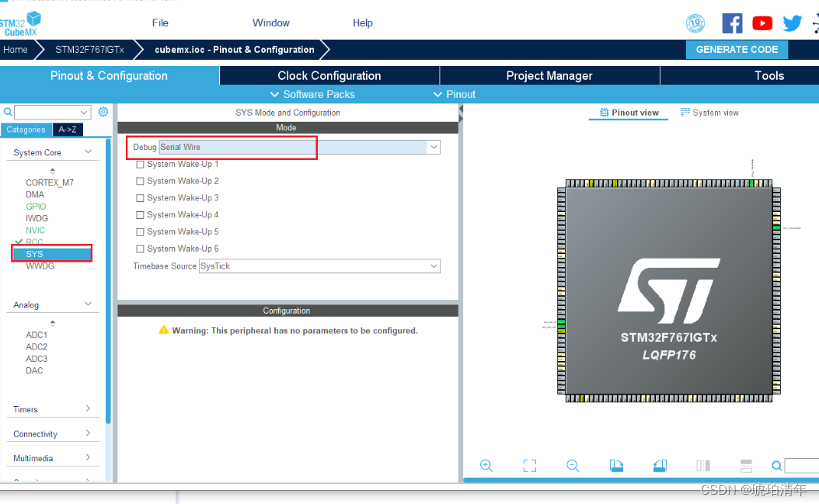Click the GENERATE CODE button
The image size is (819, 504).
click(x=736, y=49)
